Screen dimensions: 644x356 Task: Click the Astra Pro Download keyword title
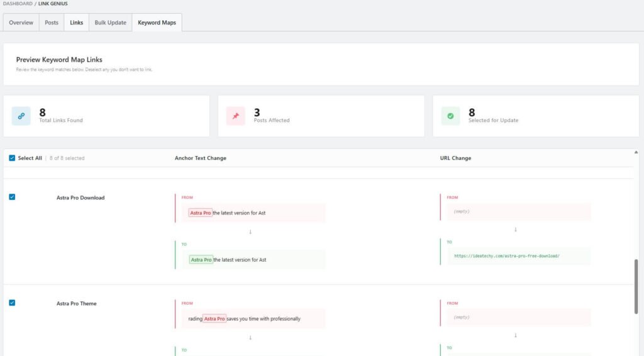[x=80, y=197]
